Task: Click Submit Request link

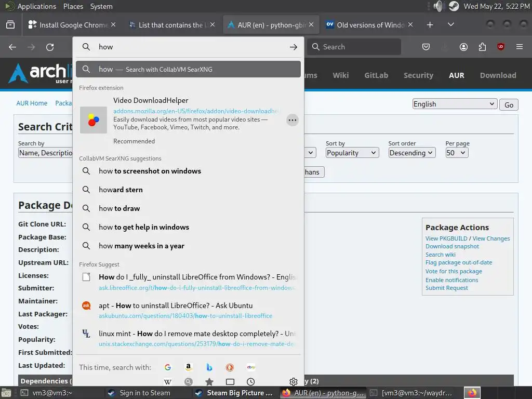Action: coord(446,288)
